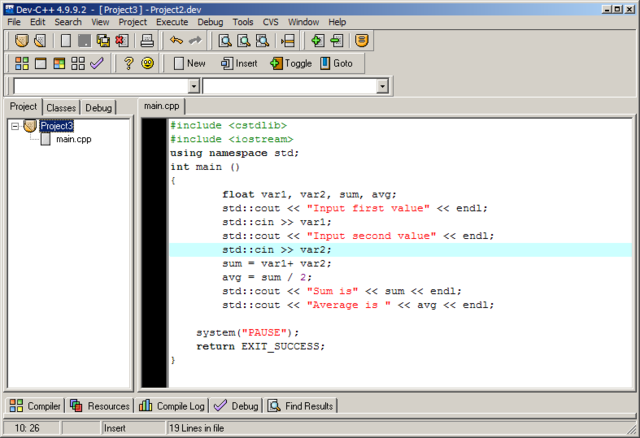The width and height of the screenshot is (640, 438).
Task: Switch to the Project sidebar tab
Action: pyautogui.click(x=23, y=107)
